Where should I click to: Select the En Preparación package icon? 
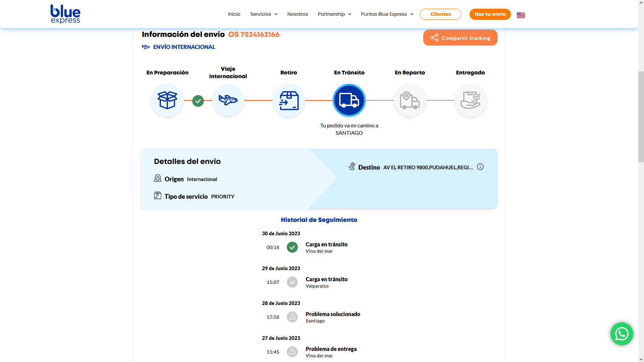167,100
